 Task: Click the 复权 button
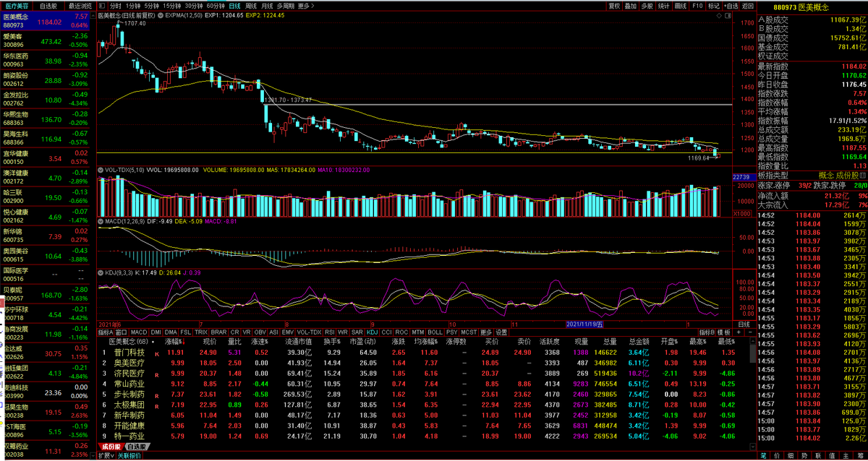(614, 6)
